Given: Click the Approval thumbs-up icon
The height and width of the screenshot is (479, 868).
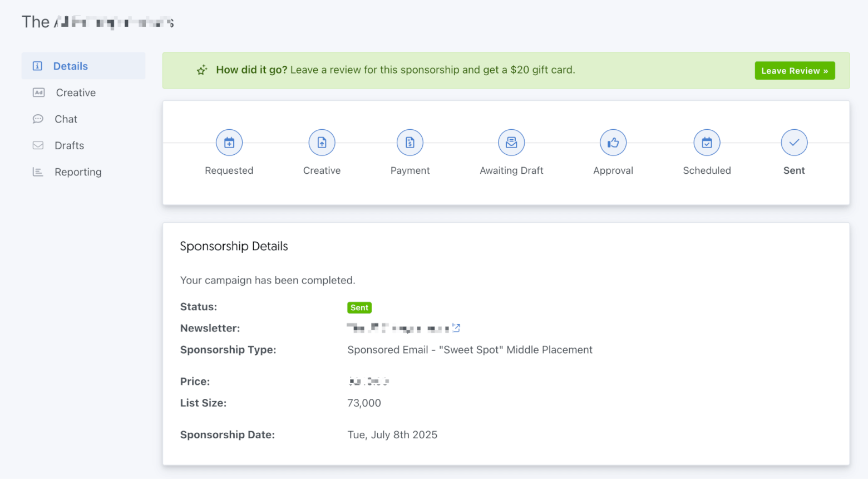Looking at the screenshot, I should (613, 143).
